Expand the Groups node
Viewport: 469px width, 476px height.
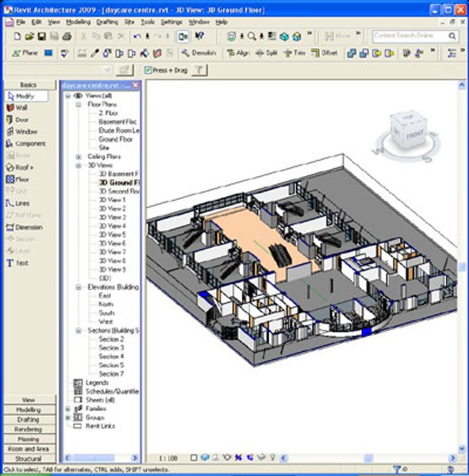pos(68,418)
